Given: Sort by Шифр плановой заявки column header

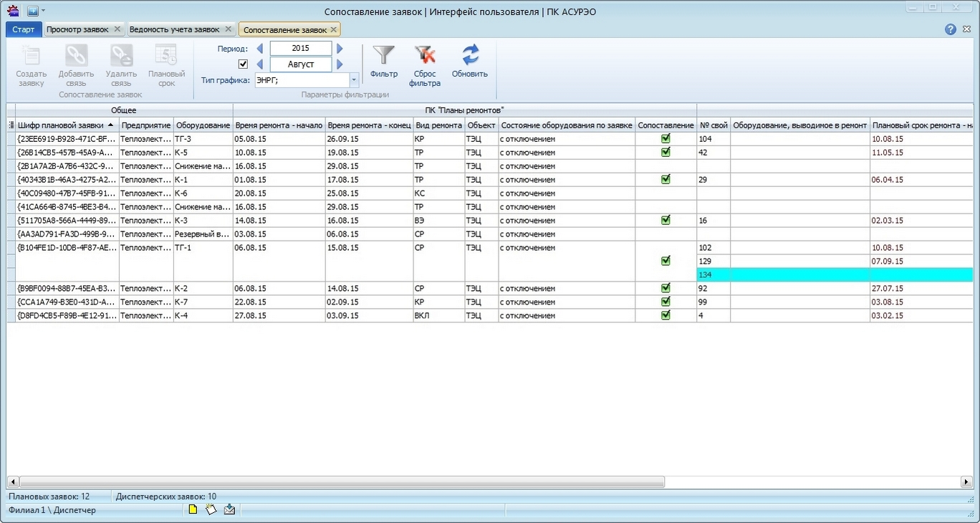Looking at the screenshot, I should 62,125.
